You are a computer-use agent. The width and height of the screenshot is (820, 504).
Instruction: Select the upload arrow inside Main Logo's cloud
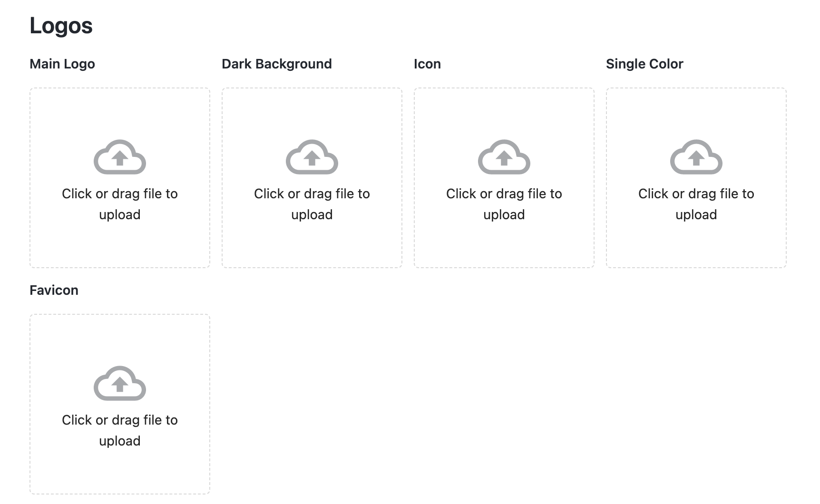pos(120,159)
